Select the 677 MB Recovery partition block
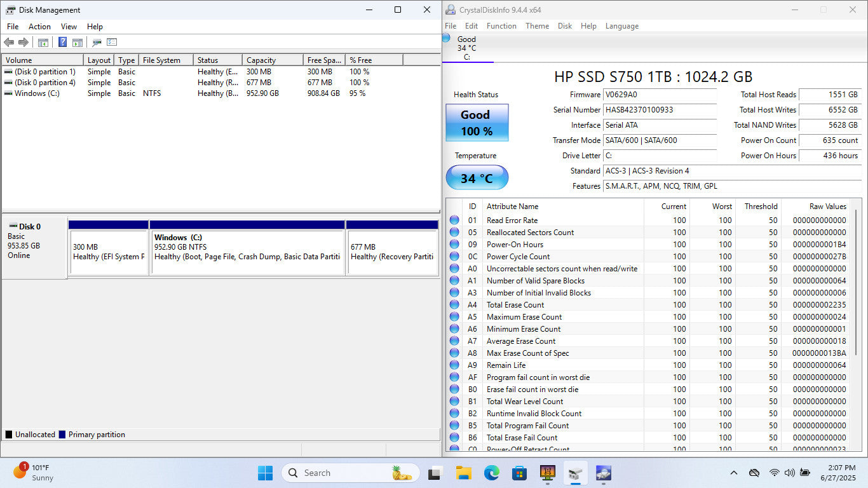The width and height of the screenshot is (868, 488). click(x=393, y=248)
